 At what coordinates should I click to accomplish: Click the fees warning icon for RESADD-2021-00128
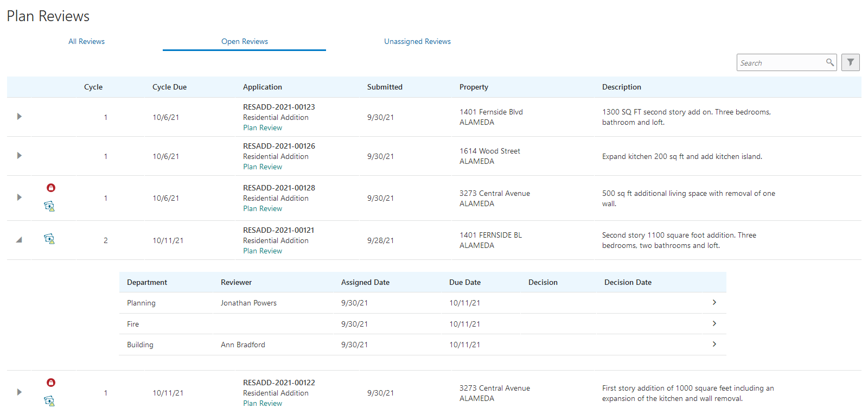[x=49, y=206]
